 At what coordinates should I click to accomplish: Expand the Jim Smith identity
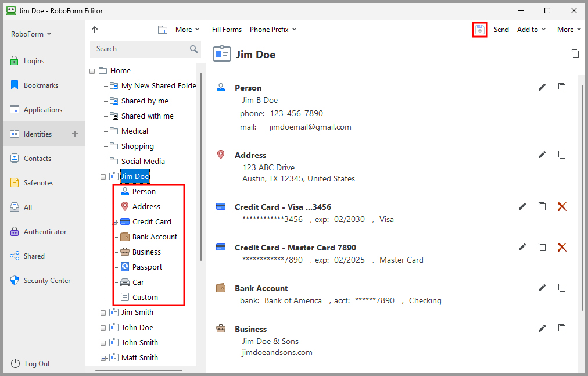click(103, 313)
